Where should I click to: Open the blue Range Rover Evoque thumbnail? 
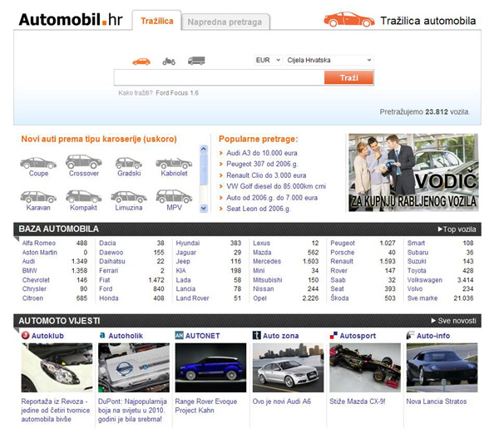click(210, 367)
